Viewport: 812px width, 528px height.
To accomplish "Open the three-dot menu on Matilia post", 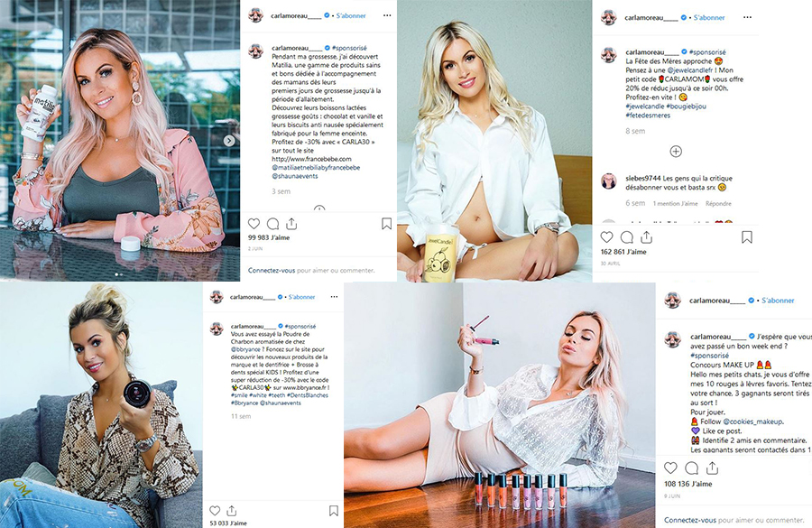I will click(x=387, y=15).
